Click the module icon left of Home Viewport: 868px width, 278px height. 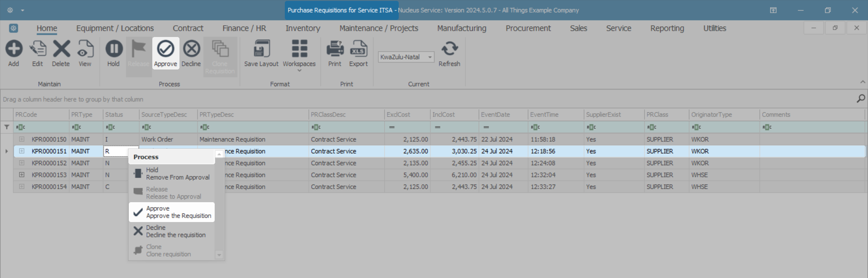click(x=14, y=28)
